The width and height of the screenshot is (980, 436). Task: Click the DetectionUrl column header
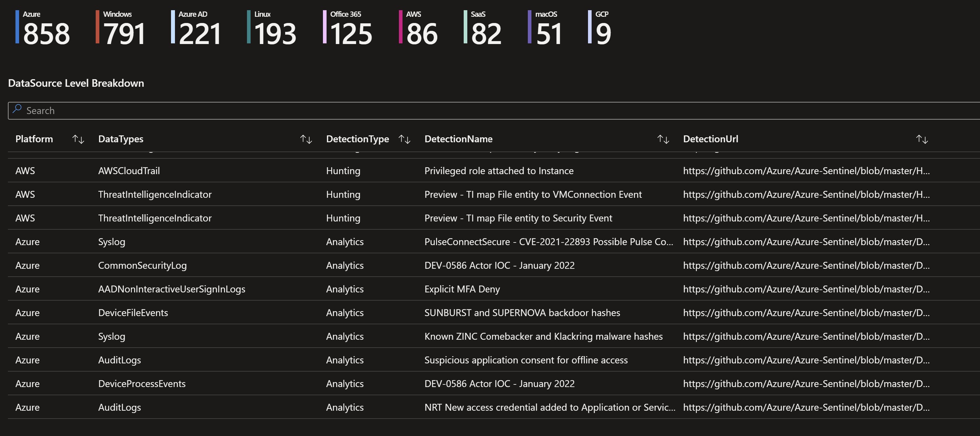tap(711, 139)
